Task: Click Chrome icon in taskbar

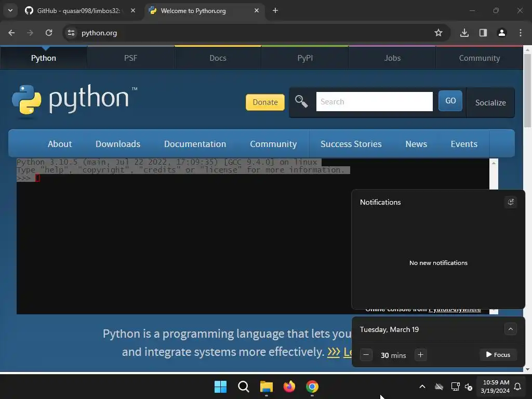Action: (312, 387)
